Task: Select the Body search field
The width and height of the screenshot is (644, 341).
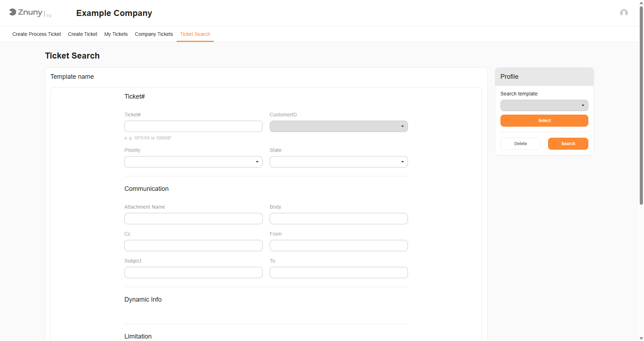Action: [338, 219]
